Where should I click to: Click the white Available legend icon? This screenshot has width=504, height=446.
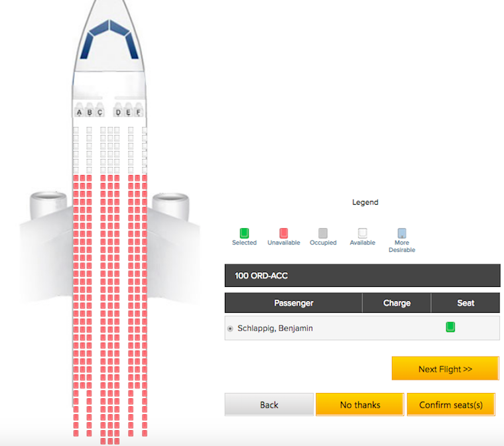point(362,233)
